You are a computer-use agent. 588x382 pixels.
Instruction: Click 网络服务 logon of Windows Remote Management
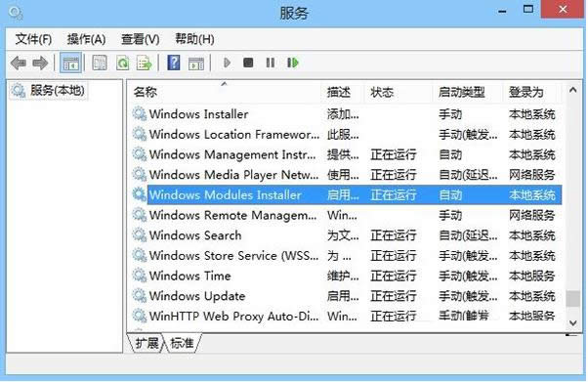(x=531, y=215)
